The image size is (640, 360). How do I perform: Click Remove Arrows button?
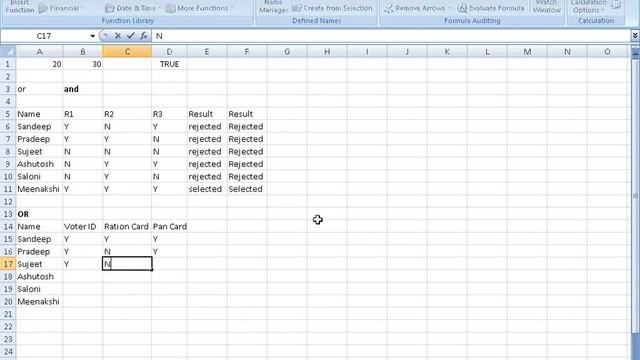pos(415,8)
